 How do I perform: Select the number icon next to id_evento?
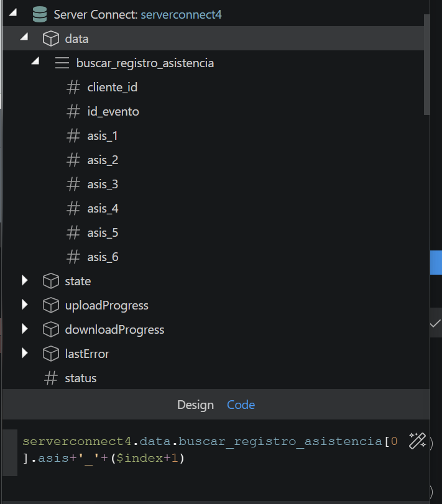pyautogui.click(x=73, y=111)
